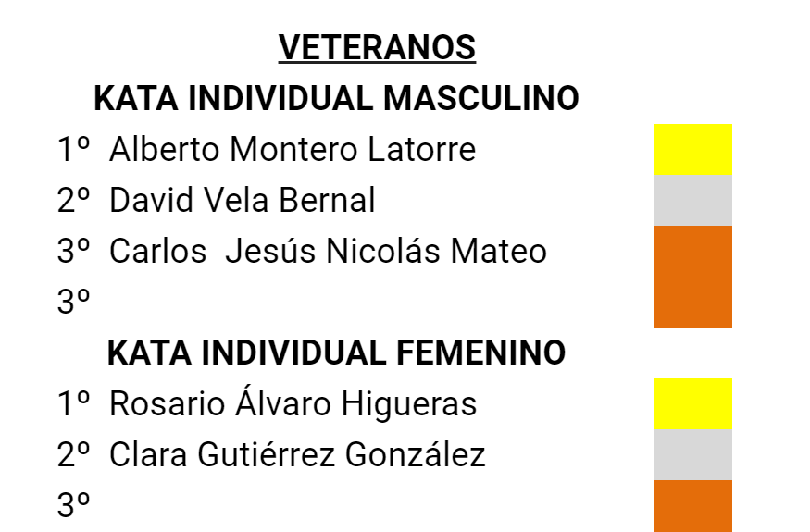Image resolution: width=810 pixels, height=532 pixels.
Task: Click yellow gold cell beside Alberto Montero
Action: [x=693, y=149]
